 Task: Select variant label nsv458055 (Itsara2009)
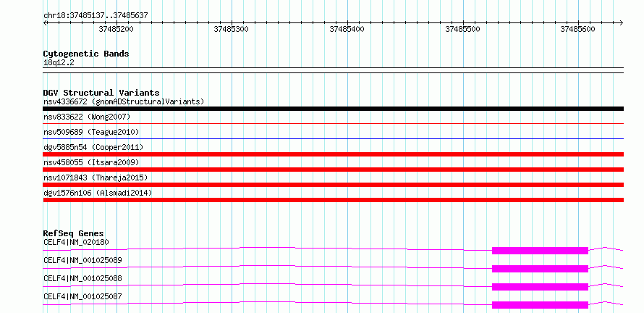point(91,162)
